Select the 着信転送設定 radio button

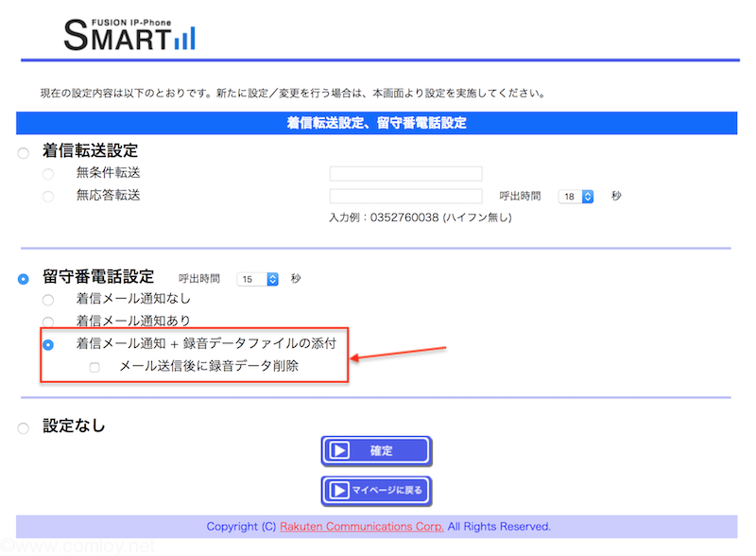coord(23,153)
